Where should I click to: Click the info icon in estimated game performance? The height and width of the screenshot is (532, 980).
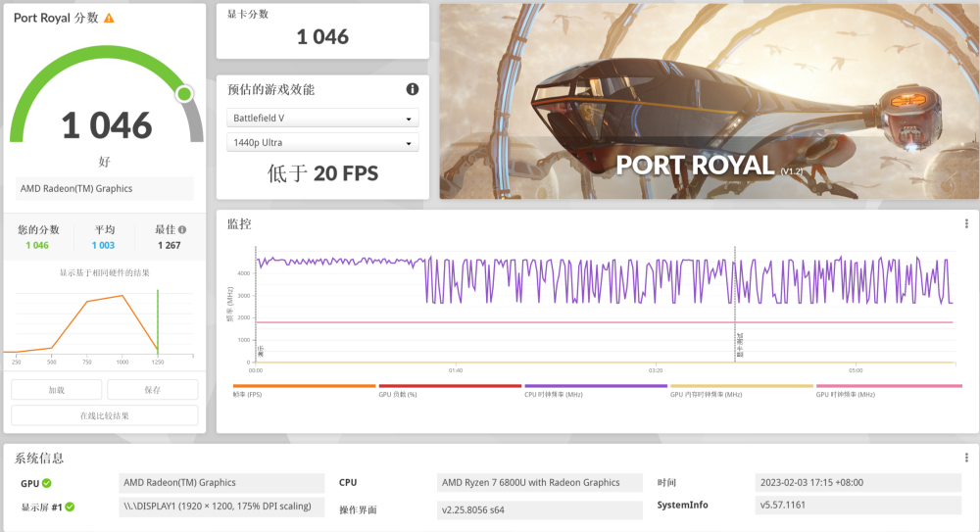(413, 89)
